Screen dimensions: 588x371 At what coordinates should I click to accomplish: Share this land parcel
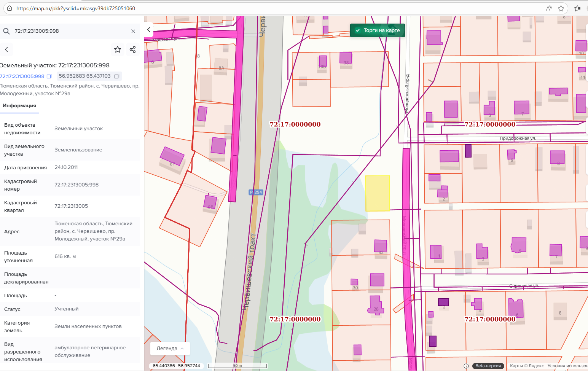(132, 49)
